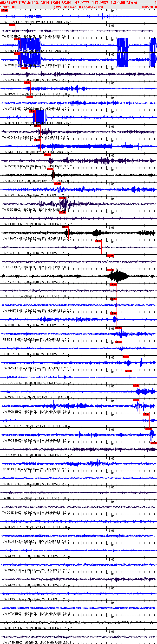Select the TA J05D BHZ station label
Viewport: 157px width, 644px height.
click(x=12, y=210)
